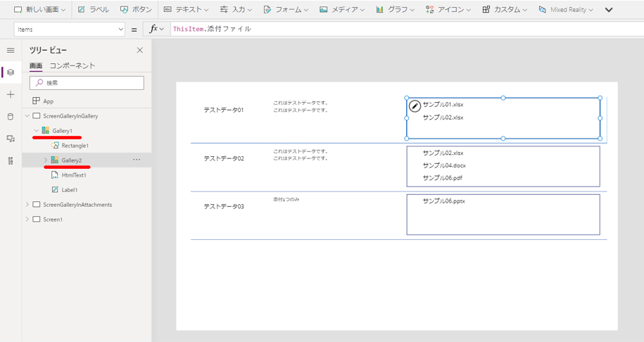
Task: Expand the Screen1 tree node
Action: click(27, 220)
